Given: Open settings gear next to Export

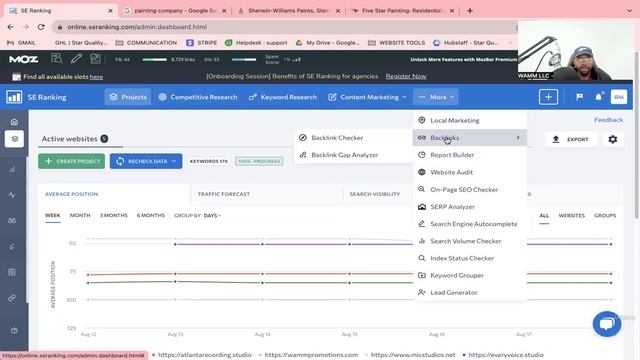Looking at the screenshot, I should [613, 139].
